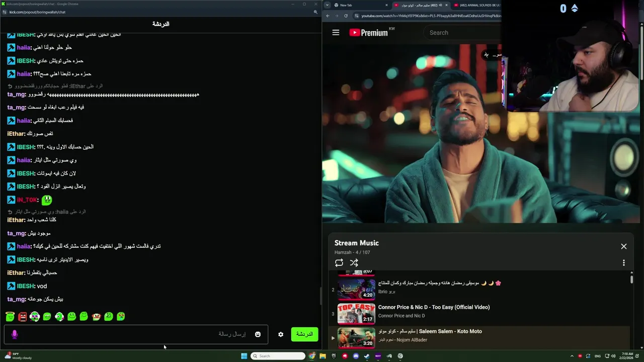Open chat settings gear icon
The width and height of the screenshot is (644, 362).
point(281,334)
